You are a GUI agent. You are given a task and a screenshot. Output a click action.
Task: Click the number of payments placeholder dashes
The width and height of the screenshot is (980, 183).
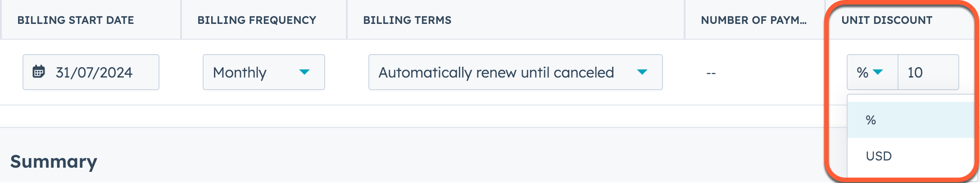click(x=711, y=73)
